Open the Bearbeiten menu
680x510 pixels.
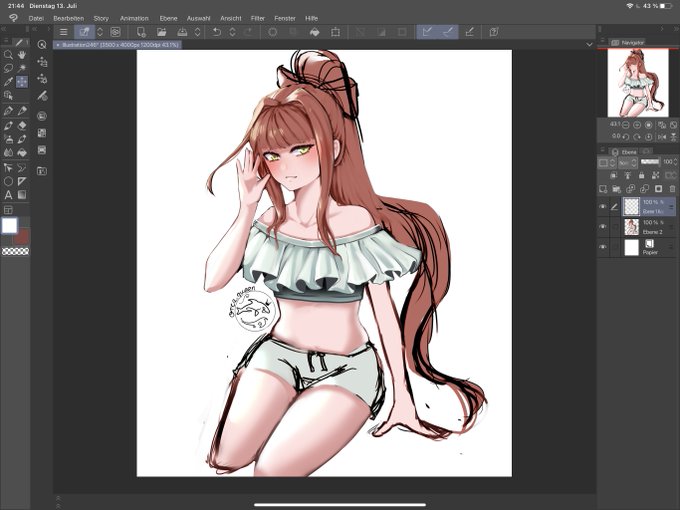[69, 18]
